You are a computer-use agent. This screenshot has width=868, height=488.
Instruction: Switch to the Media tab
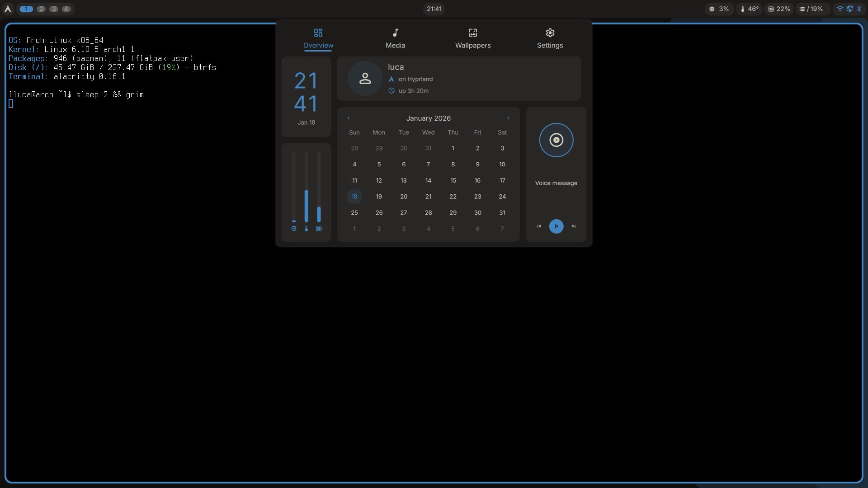point(395,38)
